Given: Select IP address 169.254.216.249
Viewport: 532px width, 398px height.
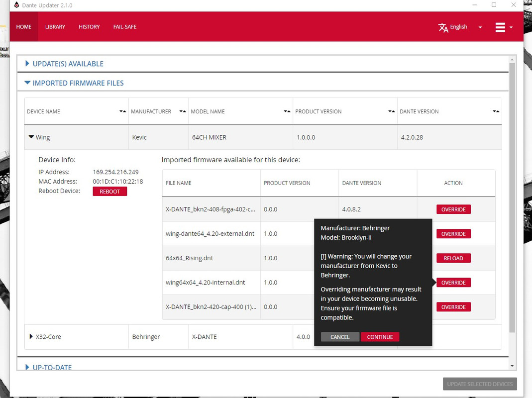Looking at the screenshot, I should point(115,172).
